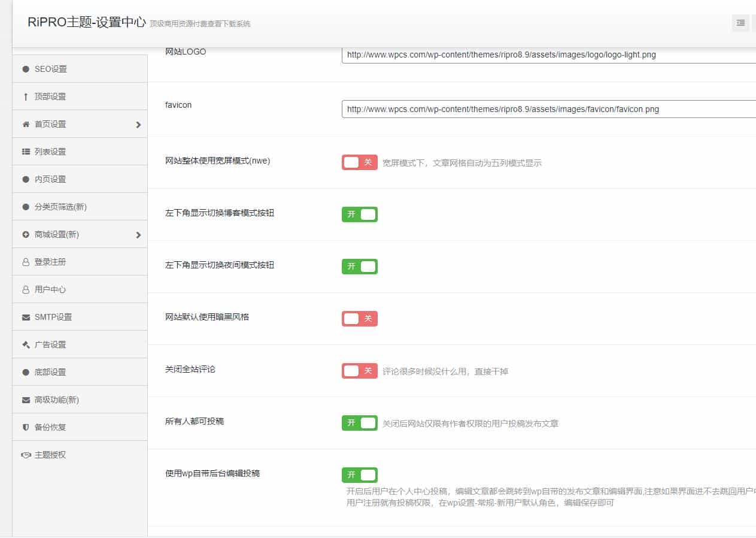Open the 顶部设置 section
This screenshot has width=756, height=538.
80,96
